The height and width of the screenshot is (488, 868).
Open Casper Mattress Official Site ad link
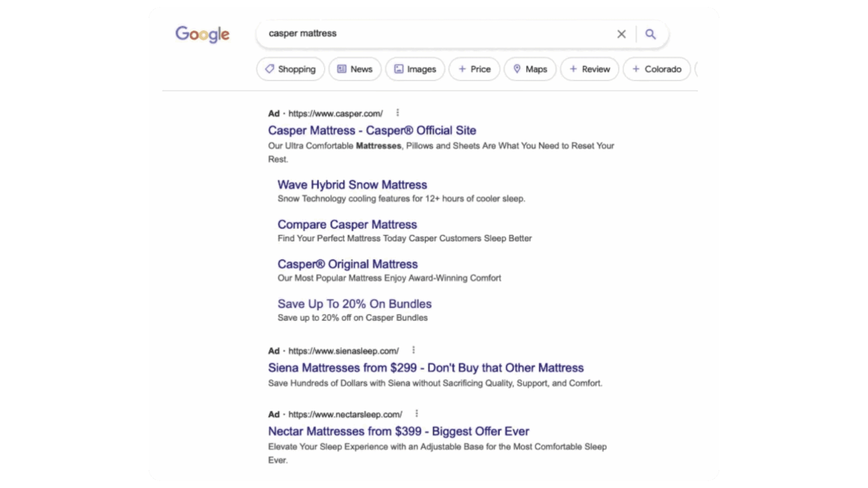(x=372, y=130)
